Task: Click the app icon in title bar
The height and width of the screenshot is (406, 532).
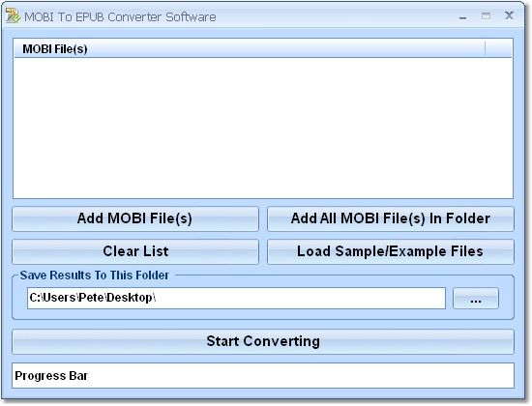Action: [x=13, y=15]
